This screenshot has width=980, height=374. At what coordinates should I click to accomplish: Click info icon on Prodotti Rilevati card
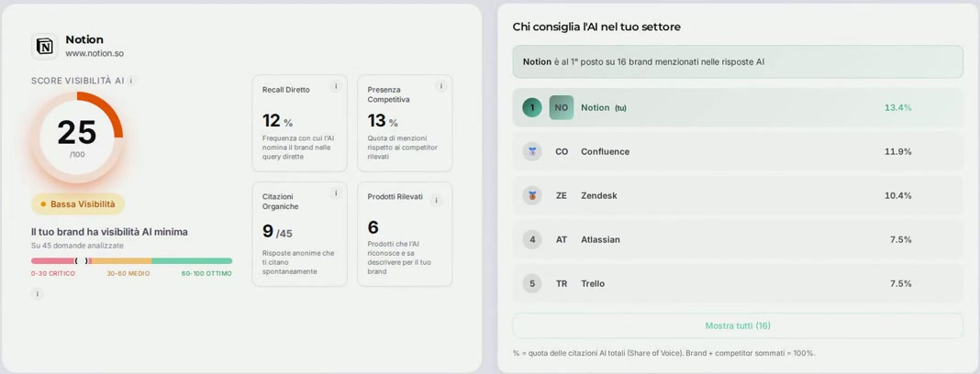[436, 201]
